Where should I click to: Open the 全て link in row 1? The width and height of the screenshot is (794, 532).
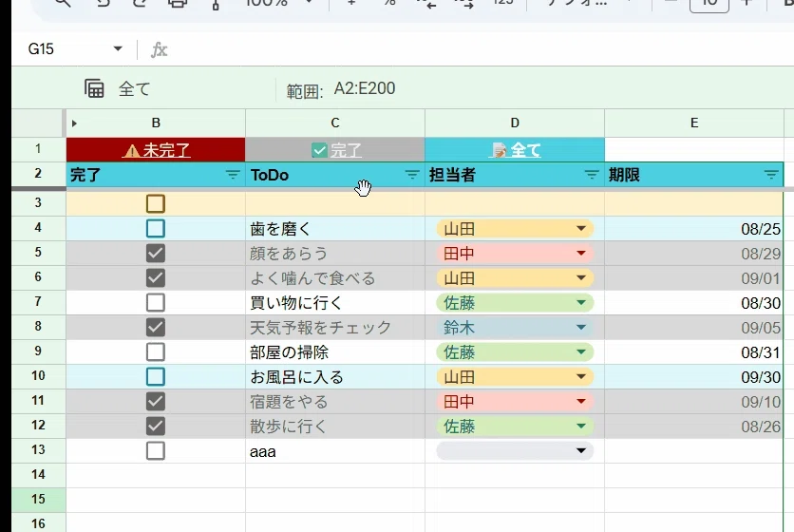tap(515, 150)
